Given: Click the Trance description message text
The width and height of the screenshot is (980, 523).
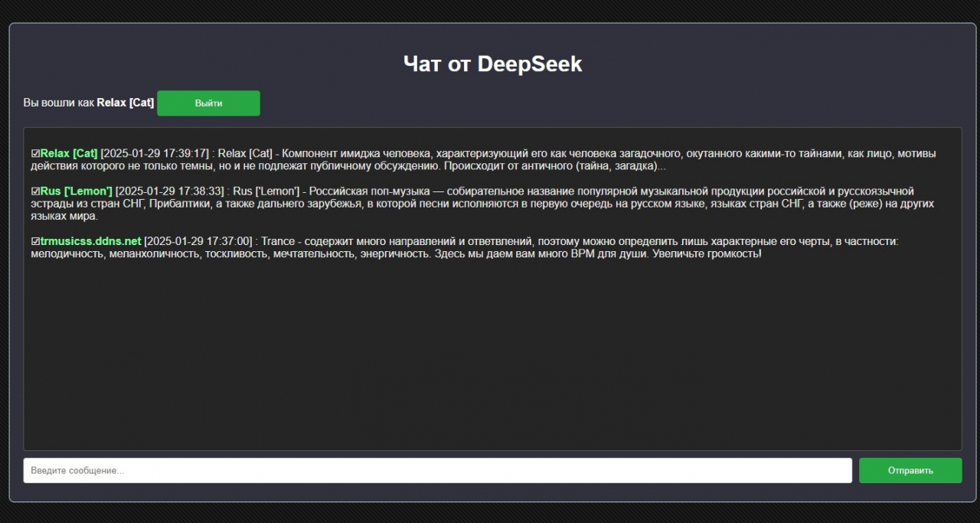Looking at the screenshot, I should (x=465, y=247).
